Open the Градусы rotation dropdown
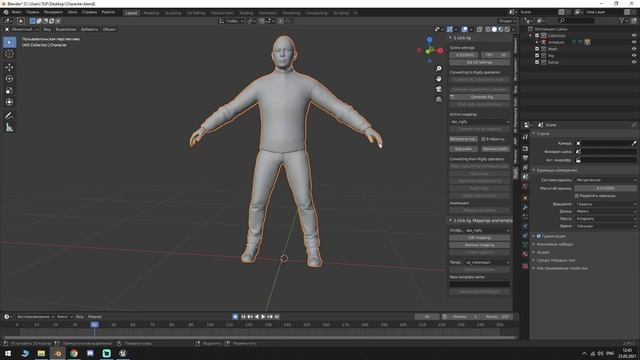This screenshot has height=360, width=640. pos(606,204)
